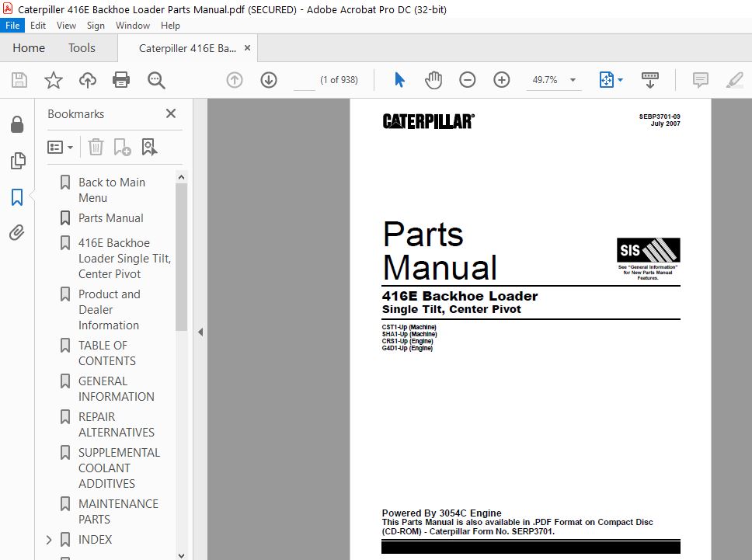Screen dimensions: 752x560
Task: Upload the file to the cloud
Action: coord(87,80)
